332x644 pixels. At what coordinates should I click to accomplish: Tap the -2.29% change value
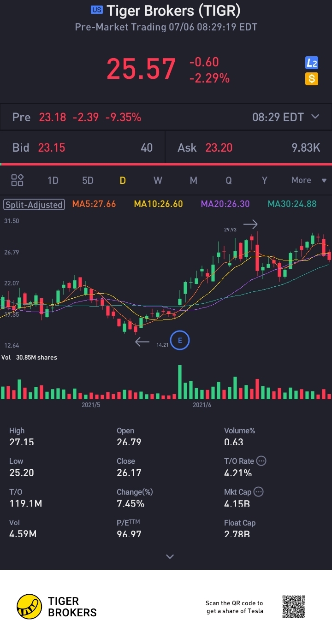click(209, 79)
